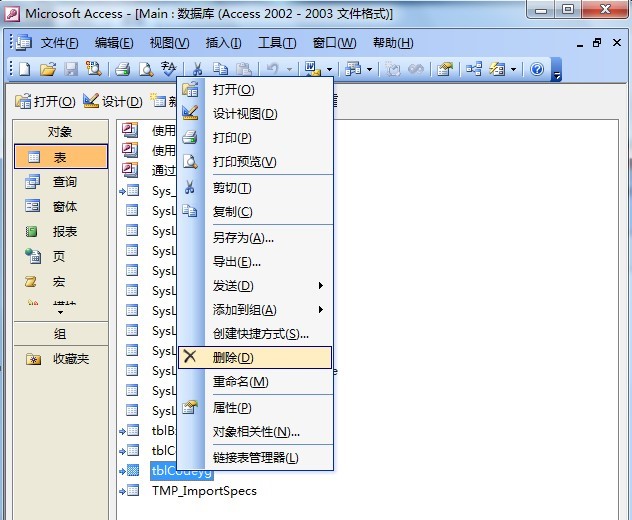Click the Paste clipboard toolbar icon
Viewport: 632px width, 520px height.
tap(244, 69)
